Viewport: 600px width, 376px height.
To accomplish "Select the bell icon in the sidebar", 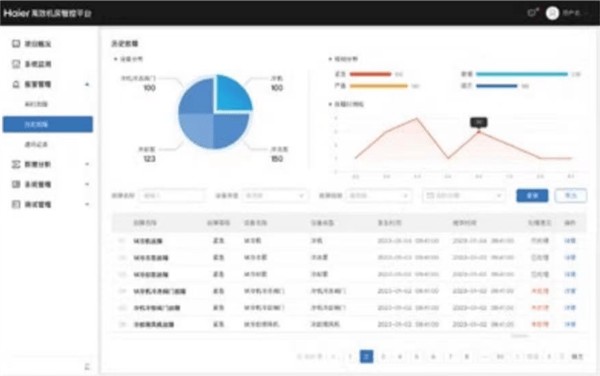I will coord(16,84).
